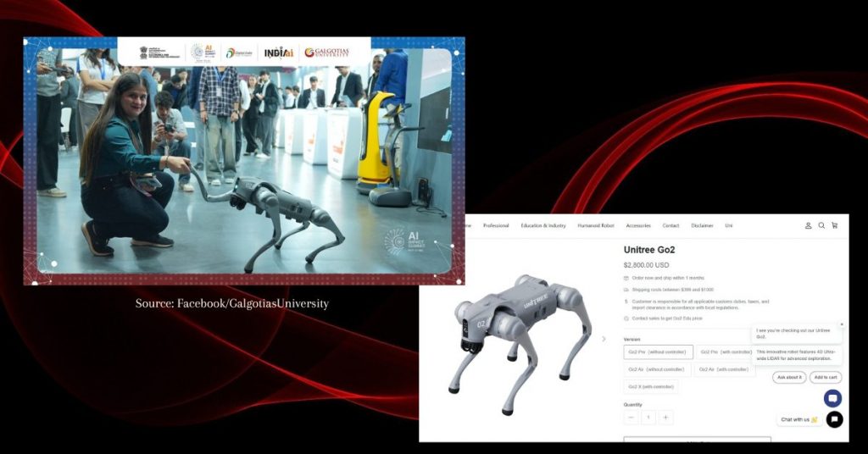Screen dimensions: 868x454
Task: Pick the Go2 X (with controller) version
Action: [x=650, y=387]
